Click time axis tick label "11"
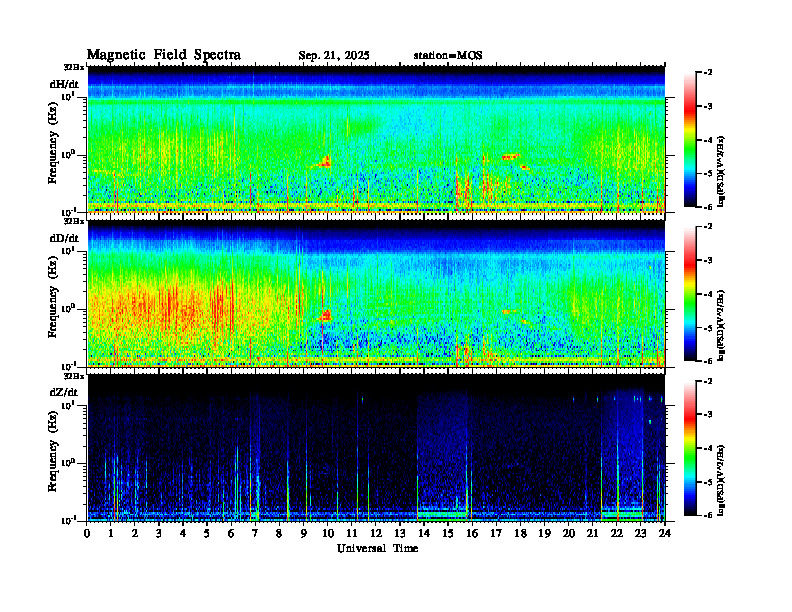This screenshot has height=612, width=792. [x=352, y=533]
